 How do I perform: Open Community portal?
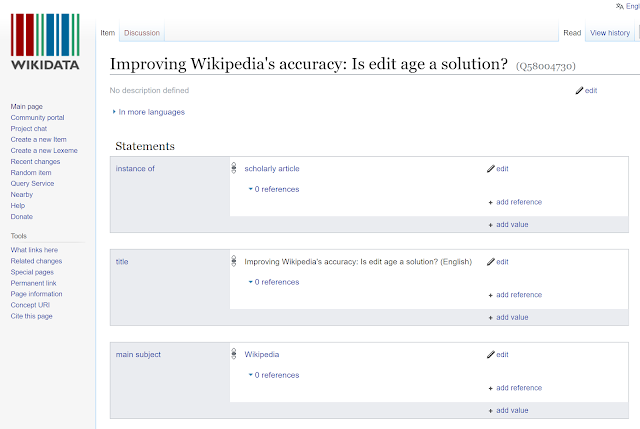point(37,118)
